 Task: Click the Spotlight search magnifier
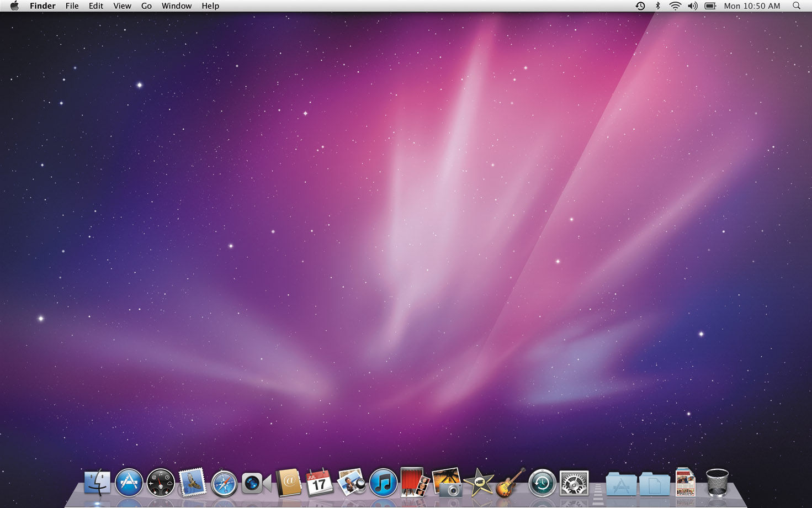[x=796, y=6]
